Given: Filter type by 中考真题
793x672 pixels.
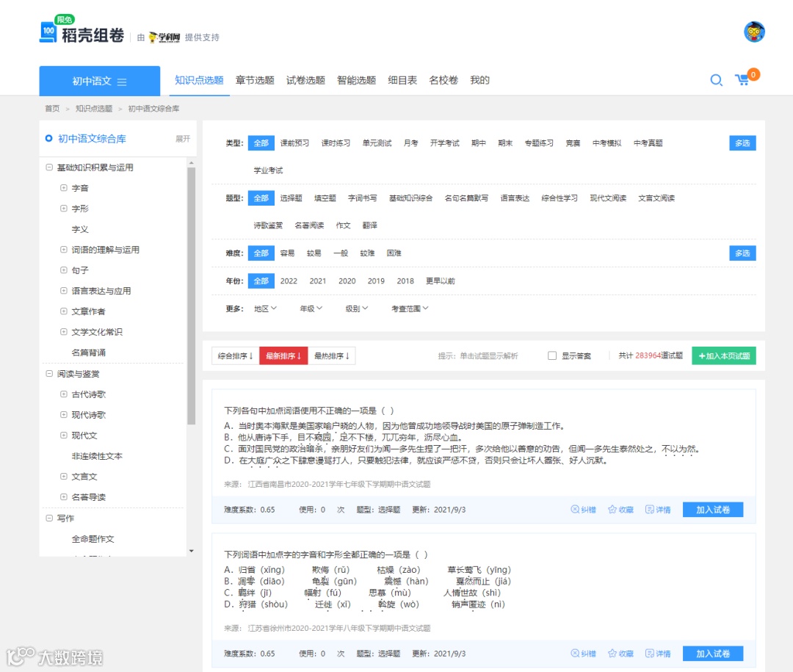Looking at the screenshot, I should tap(648, 143).
